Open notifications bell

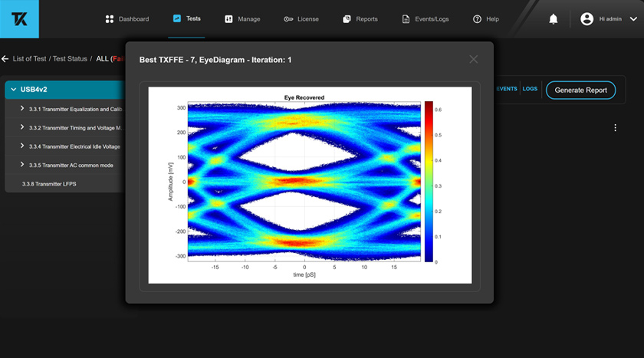pyautogui.click(x=554, y=19)
